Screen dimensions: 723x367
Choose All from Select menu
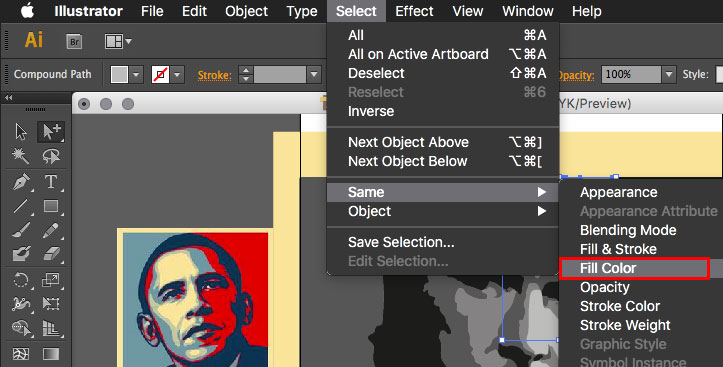click(443, 35)
